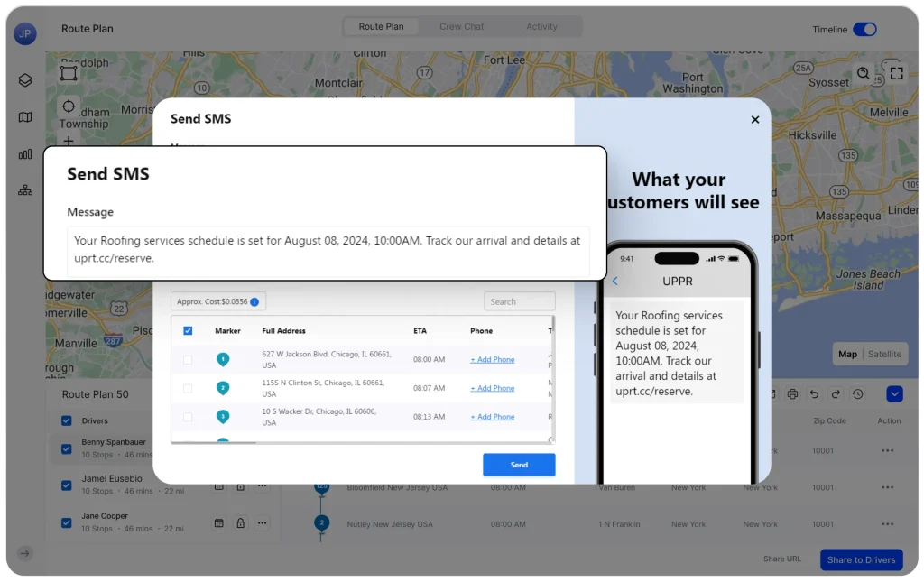This screenshot has width=924, height=582.
Task: Collapse route panel with blue chevron button
Action: (894, 394)
